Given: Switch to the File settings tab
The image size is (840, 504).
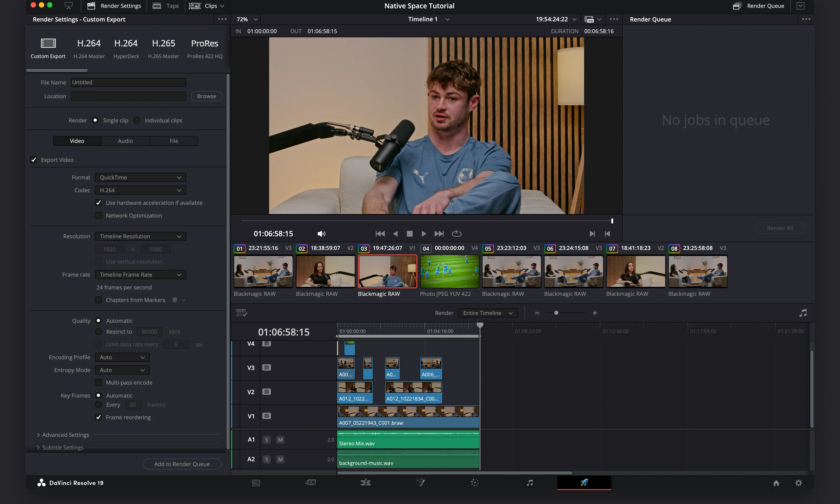Looking at the screenshot, I should point(174,141).
